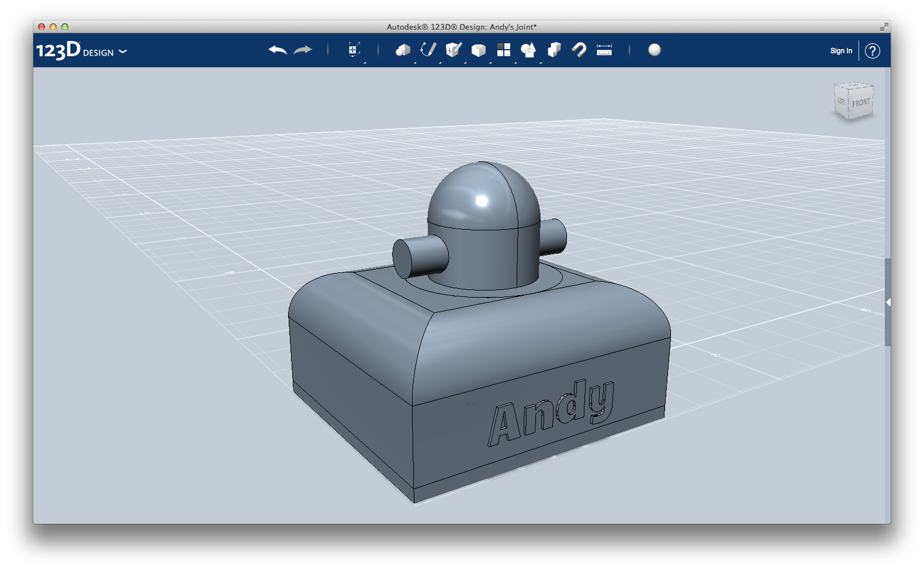924x570 pixels.
Task: Enter full screen with title bar arrows
Action: tap(884, 27)
